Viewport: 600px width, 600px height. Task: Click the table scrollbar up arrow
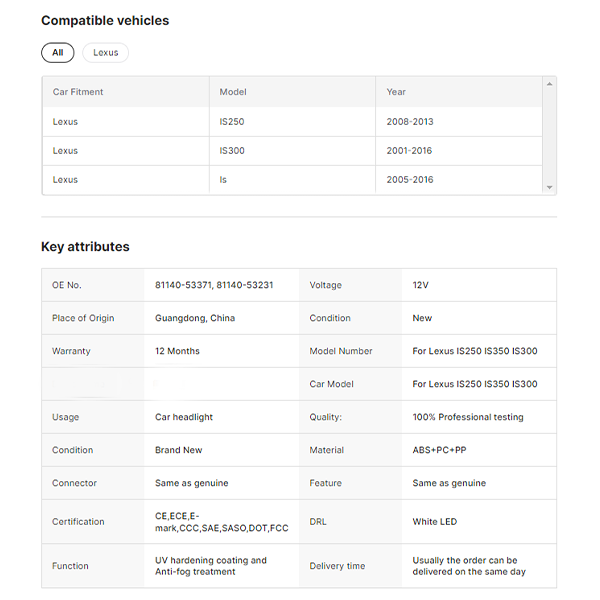pyautogui.click(x=549, y=85)
